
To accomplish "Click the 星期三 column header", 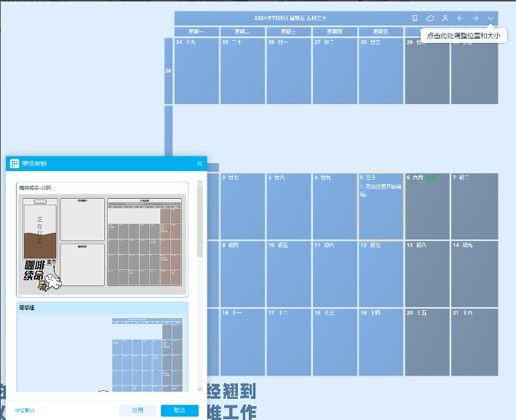I will click(x=289, y=31).
